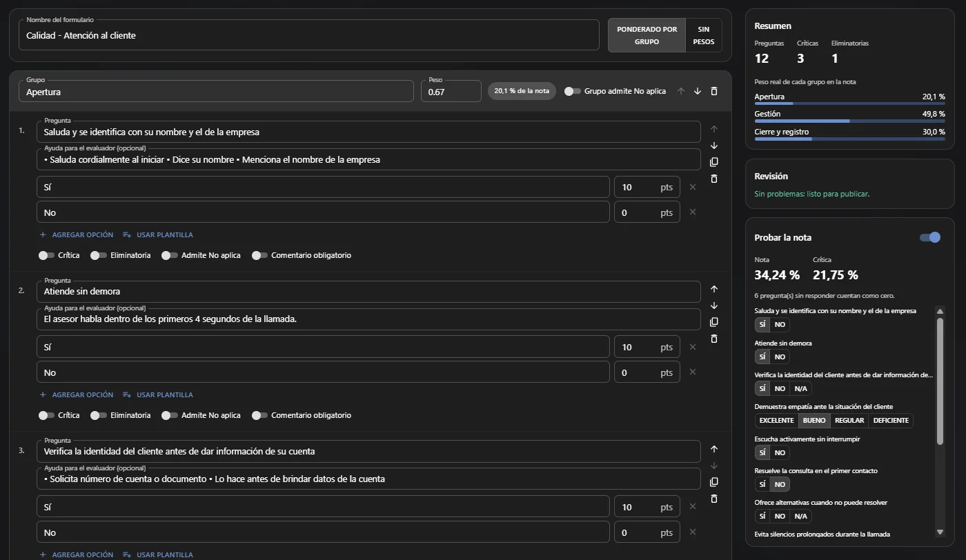Duplicate question 3 'Verifica la identidad'
This screenshot has height=560, width=966.
[x=714, y=482]
